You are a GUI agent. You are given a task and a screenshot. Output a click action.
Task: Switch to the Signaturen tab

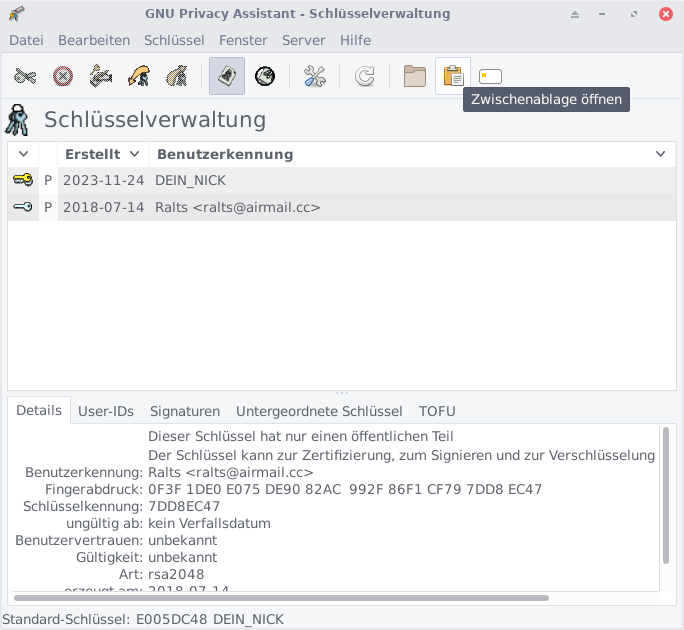coord(185,411)
